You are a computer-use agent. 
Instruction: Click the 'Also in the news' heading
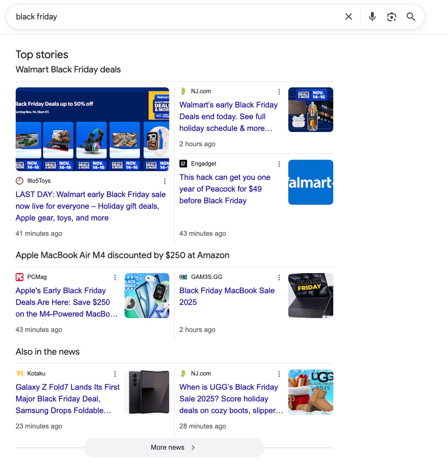pyautogui.click(x=48, y=352)
